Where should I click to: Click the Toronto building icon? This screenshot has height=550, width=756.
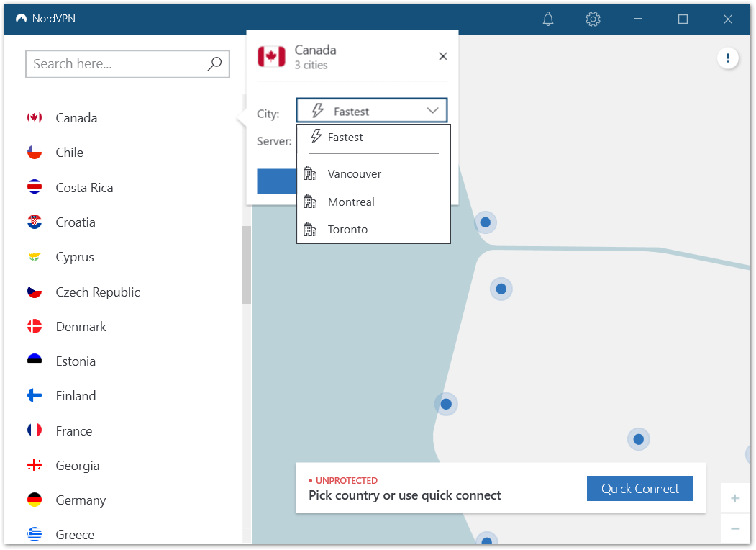pyautogui.click(x=310, y=229)
